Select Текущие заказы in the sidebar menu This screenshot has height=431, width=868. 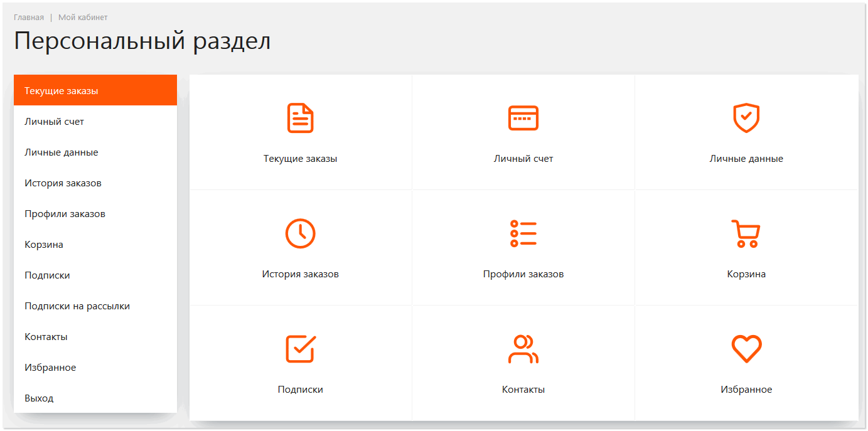(95, 90)
